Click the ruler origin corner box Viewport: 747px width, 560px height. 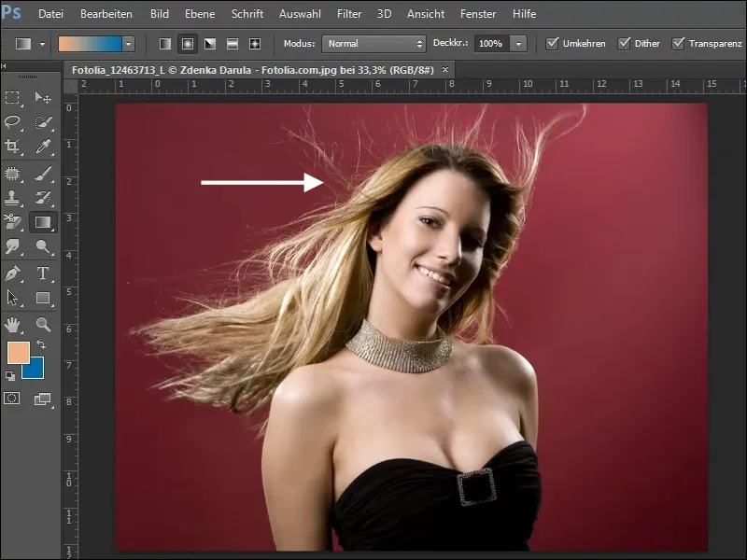coord(71,86)
